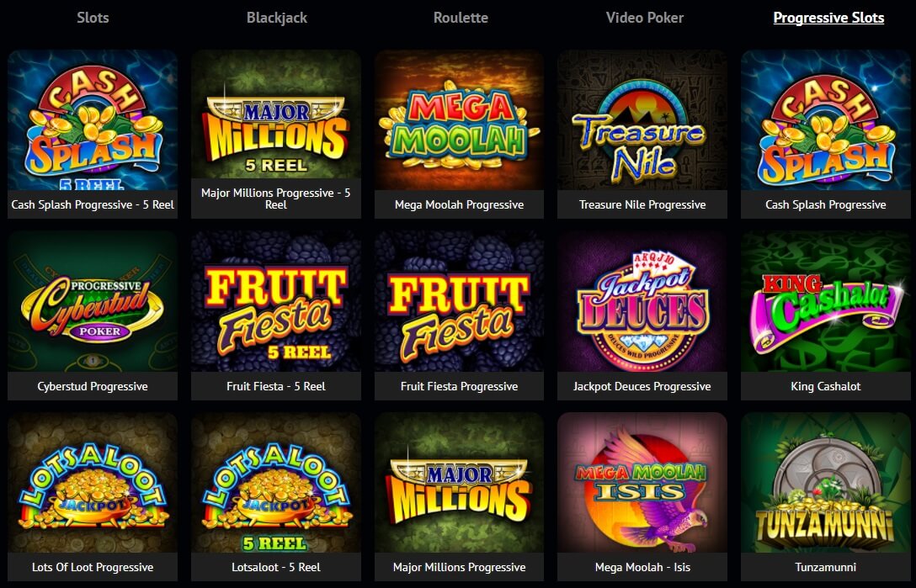This screenshot has width=916, height=588.
Task: Click the Progressive Slots tab
Action: (828, 18)
